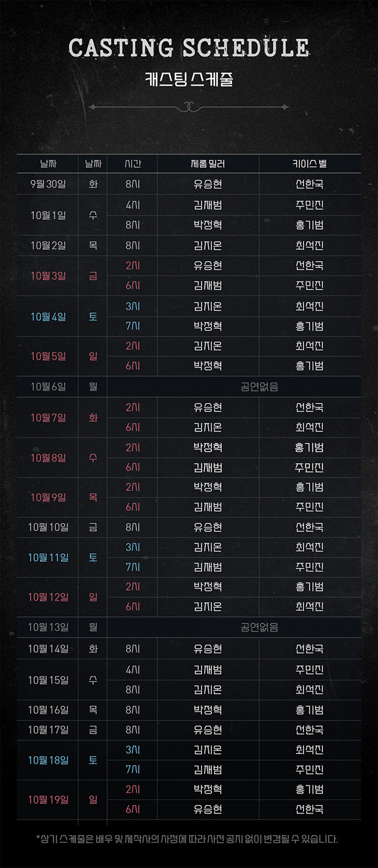Select the blue 10월 4일 date
Screen dimensions: 378x868
[48, 317]
